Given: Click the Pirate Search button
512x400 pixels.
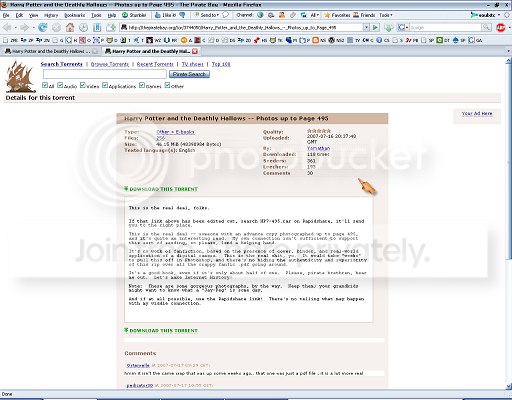Looking at the screenshot, I should (x=189, y=74).
